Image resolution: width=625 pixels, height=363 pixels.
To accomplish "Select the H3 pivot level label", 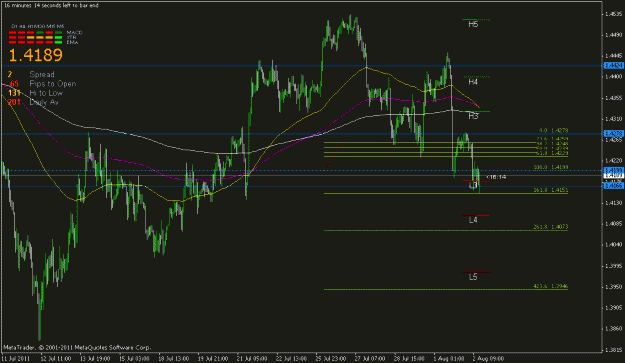I will point(473,116).
